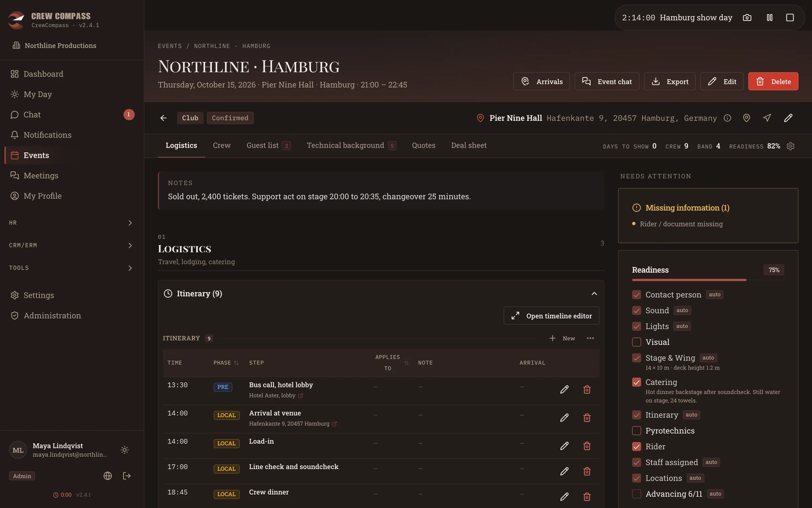Add a New itinerary step
Viewport: 812px width, 508px height.
click(x=562, y=338)
